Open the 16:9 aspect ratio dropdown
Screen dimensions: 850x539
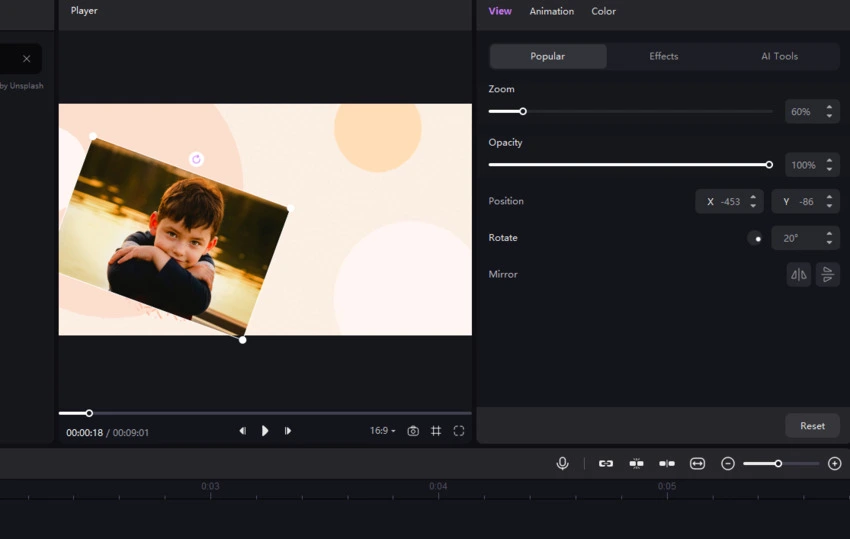pyautogui.click(x=382, y=431)
